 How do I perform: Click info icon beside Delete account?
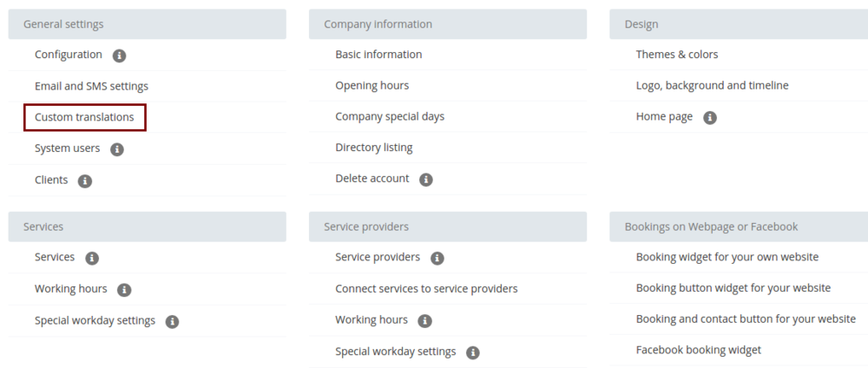(426, 180)
